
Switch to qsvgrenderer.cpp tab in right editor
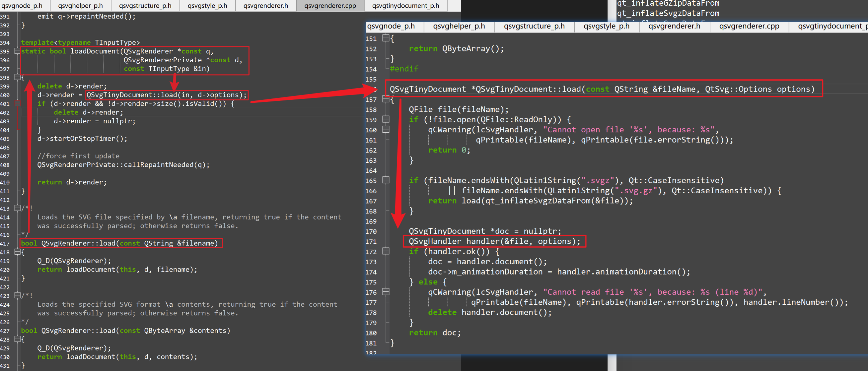pyautogui.click(x=749, y=26)
